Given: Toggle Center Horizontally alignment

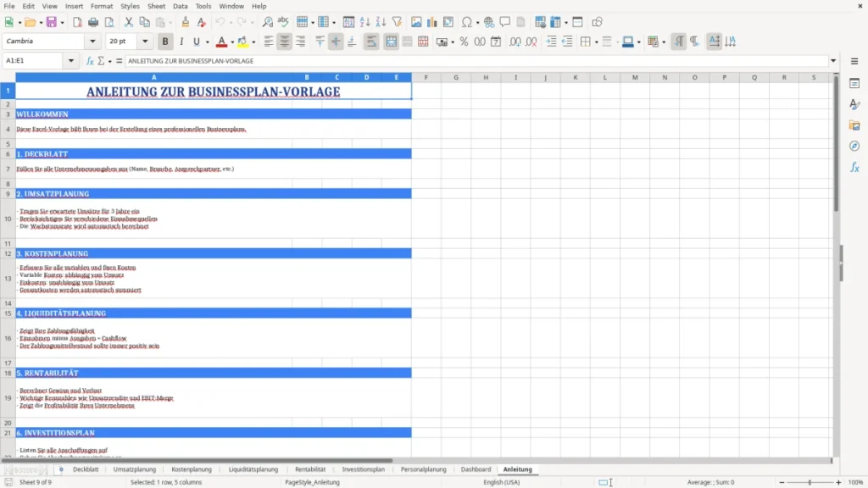Looking at the screenshot, I should point(285,42).
